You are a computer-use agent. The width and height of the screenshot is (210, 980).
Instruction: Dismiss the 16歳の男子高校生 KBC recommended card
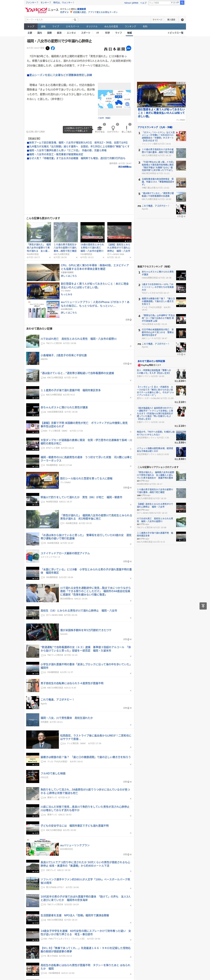(x=77, y=258)
